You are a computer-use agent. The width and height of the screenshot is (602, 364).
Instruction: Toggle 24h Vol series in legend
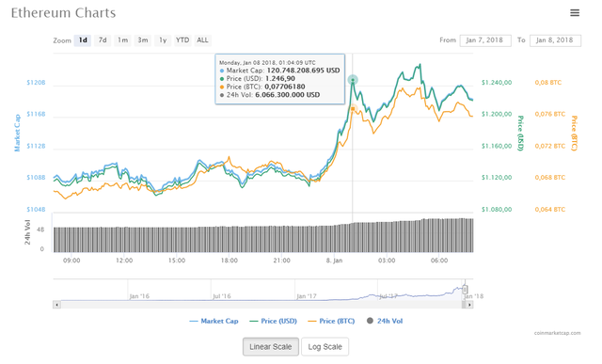tap(385, 321)
